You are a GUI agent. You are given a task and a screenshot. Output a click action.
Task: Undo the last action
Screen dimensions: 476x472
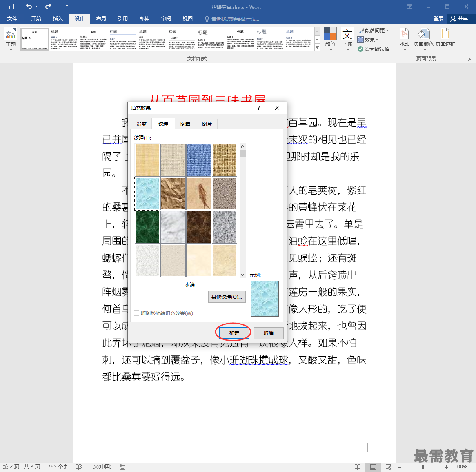click(x=29, y=7)
